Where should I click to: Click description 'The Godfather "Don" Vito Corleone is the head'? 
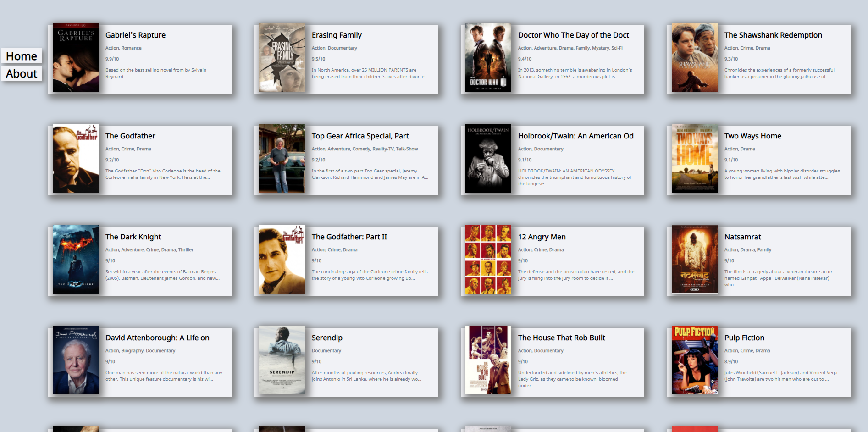163,174
